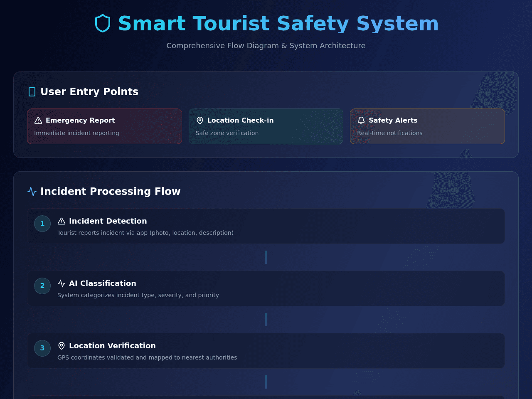Open the Safety Alerts card
Image resolution: width=532 pixels, height=399 pixels.
coord(427,126)
